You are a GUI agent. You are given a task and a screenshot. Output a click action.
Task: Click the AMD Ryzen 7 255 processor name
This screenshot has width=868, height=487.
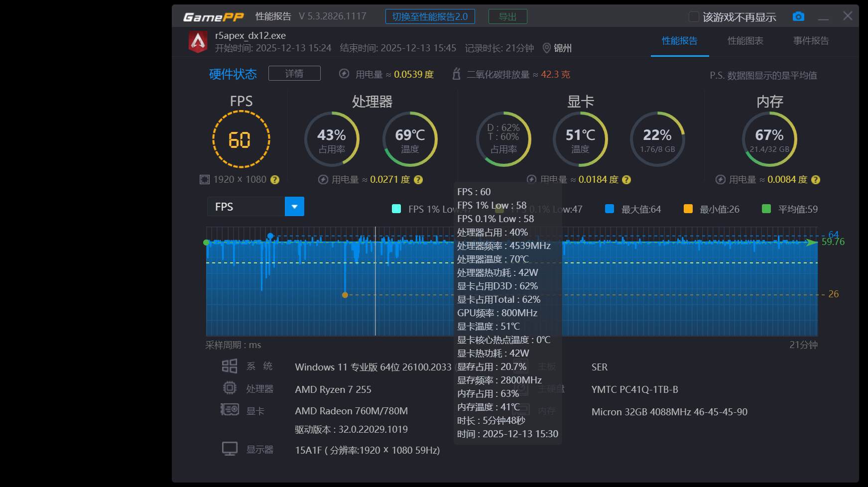coord(333,389)
